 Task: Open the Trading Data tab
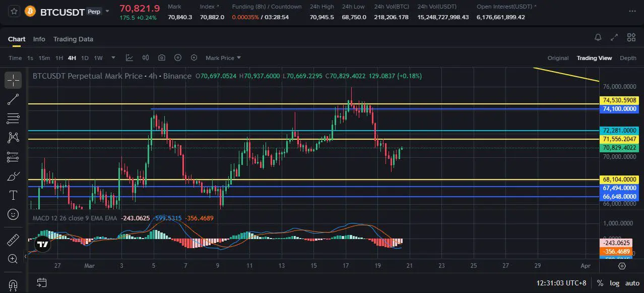coord(73,39)
